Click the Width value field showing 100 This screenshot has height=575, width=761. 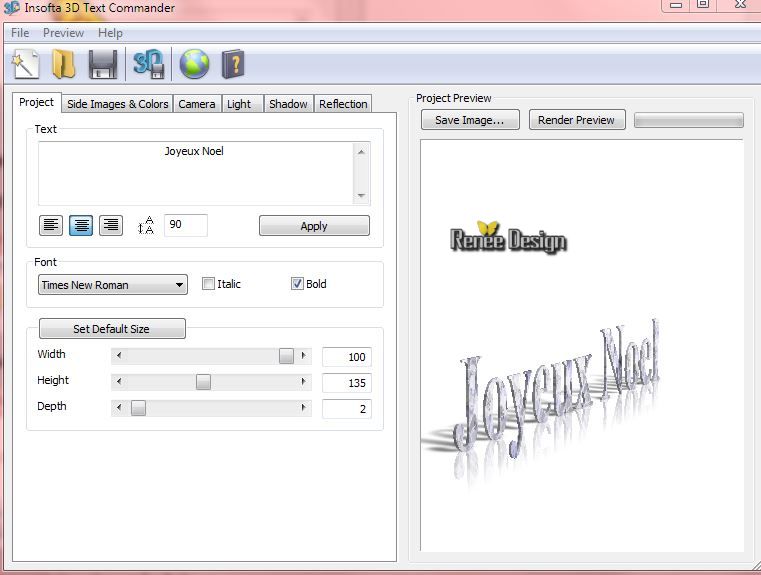(347, 357)
